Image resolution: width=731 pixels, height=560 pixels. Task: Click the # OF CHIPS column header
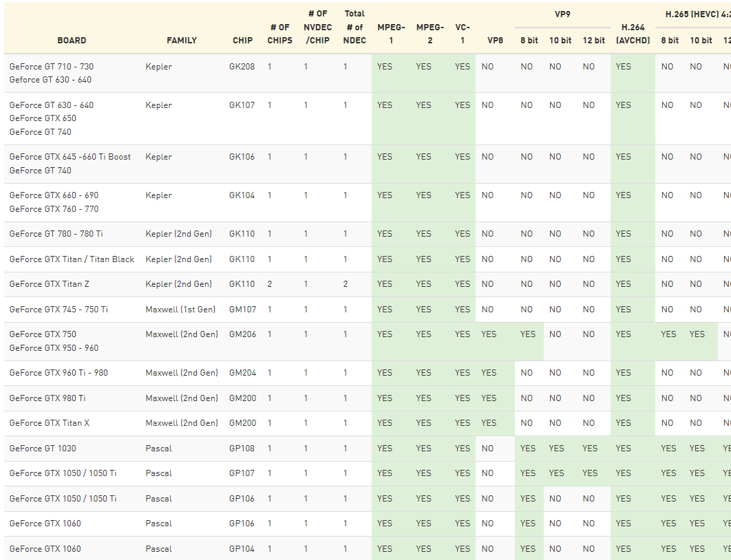[x=279, y=34]
